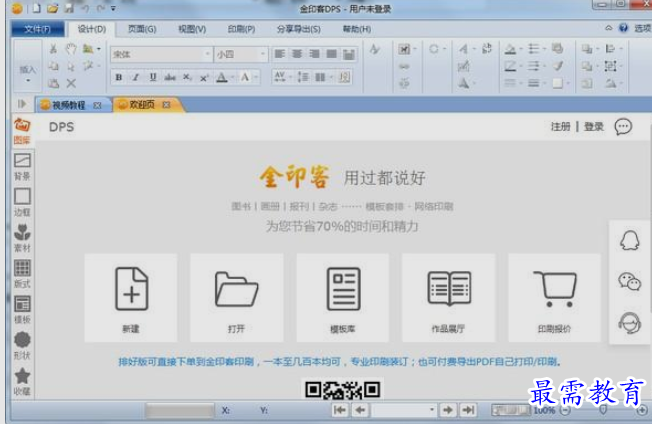Screen dimensions: 652x424
Task: Select the 视频教程 document tab
Action: 69,105
